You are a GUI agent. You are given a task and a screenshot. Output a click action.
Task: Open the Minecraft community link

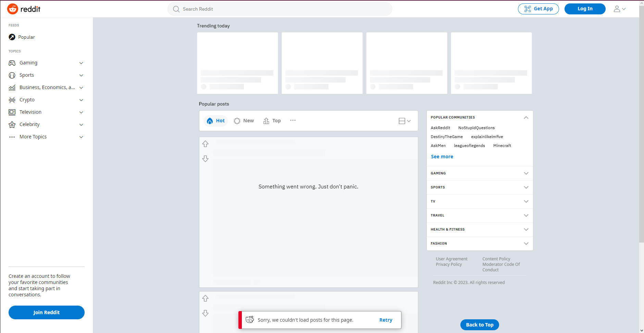(502, 146)
